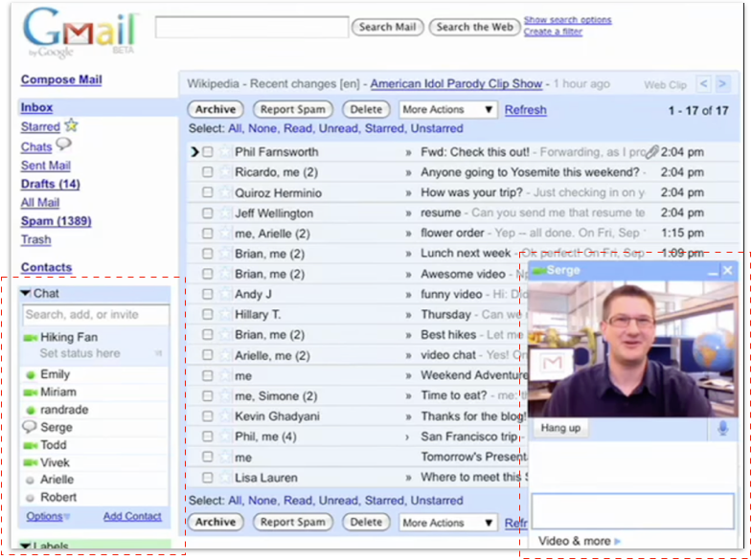The height and width of the screenshot is (560, 752).
Task: Click the camera icon beside Hiking Fan
Action: [x=31, y=338]
